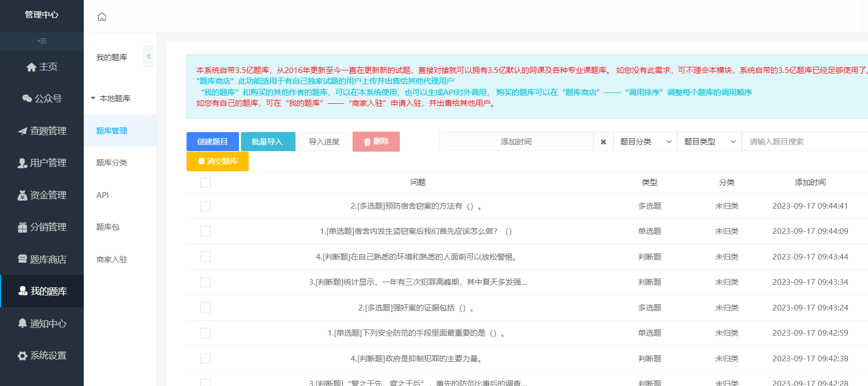Click the 问题 column header
868x386 pixels.
coord(418,182)
